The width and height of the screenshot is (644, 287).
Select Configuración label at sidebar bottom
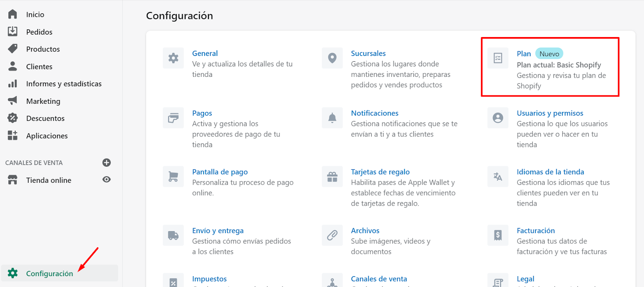pos(50,273)
